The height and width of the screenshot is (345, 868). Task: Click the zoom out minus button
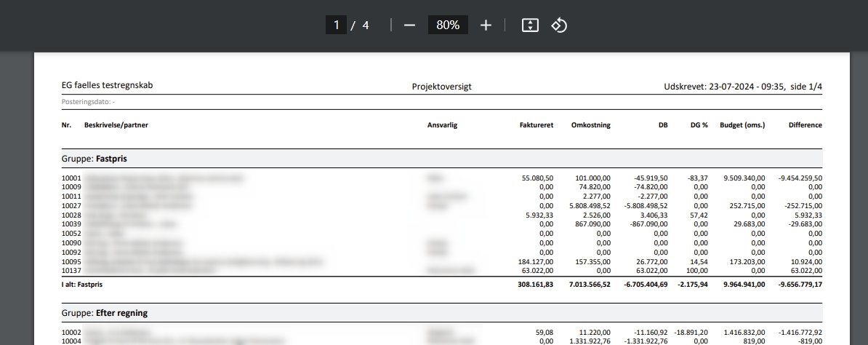[409, 25]
